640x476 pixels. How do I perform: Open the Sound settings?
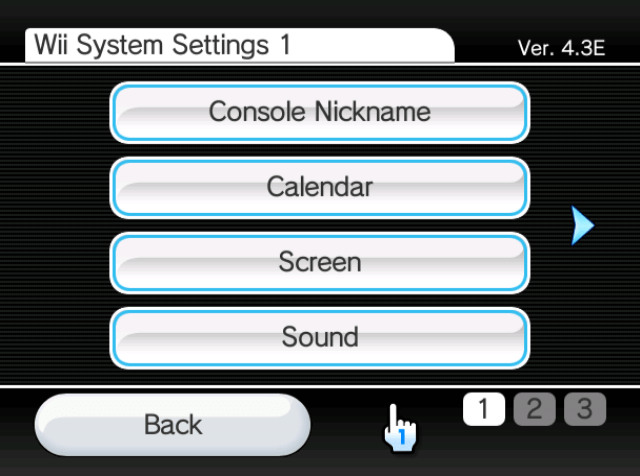(320, 338)
